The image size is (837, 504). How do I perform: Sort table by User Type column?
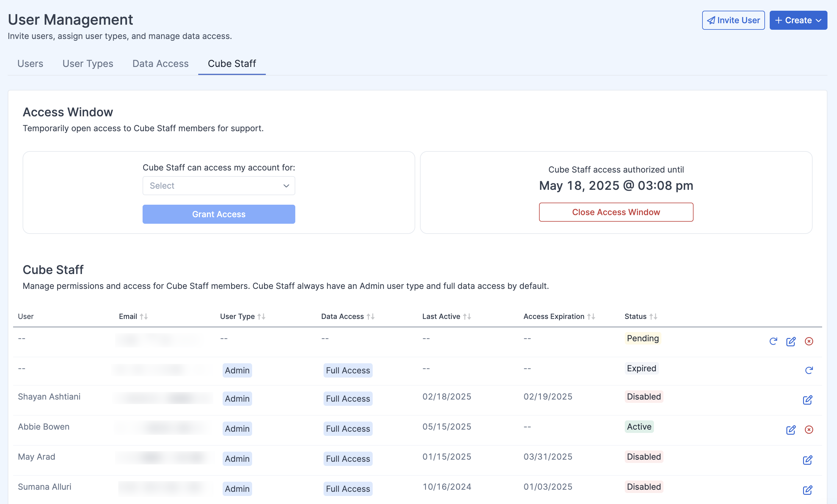point(261,317)
